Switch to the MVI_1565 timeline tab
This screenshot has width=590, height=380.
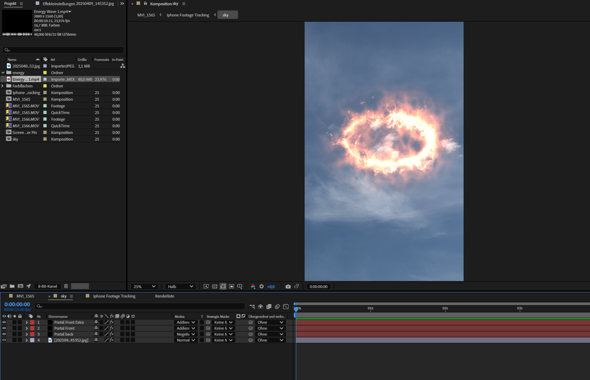click(25, 296)
